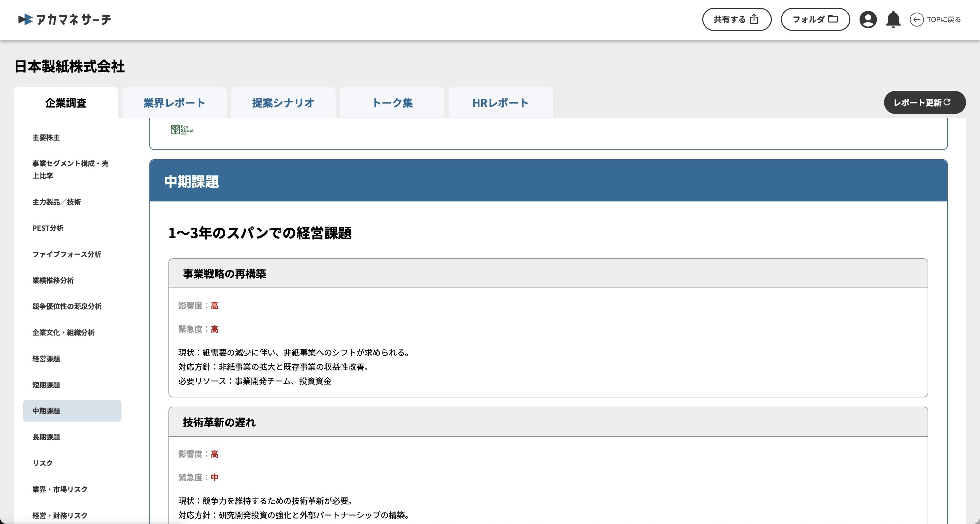Click the 日本製紙株式会社 company title
This screenshot has width=980, height=524.
(x=70, y=67)
